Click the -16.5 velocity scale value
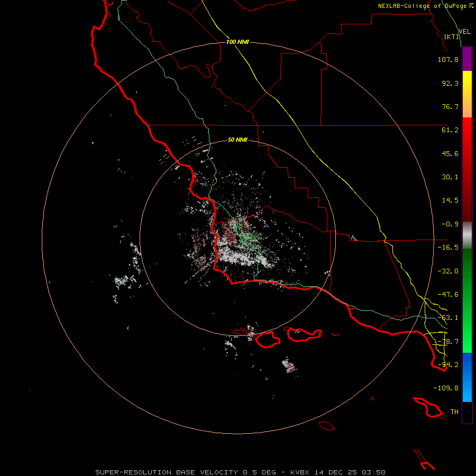The width and height of the screenshot is (476, 476). pyautogui.click(x=448, y=248)
